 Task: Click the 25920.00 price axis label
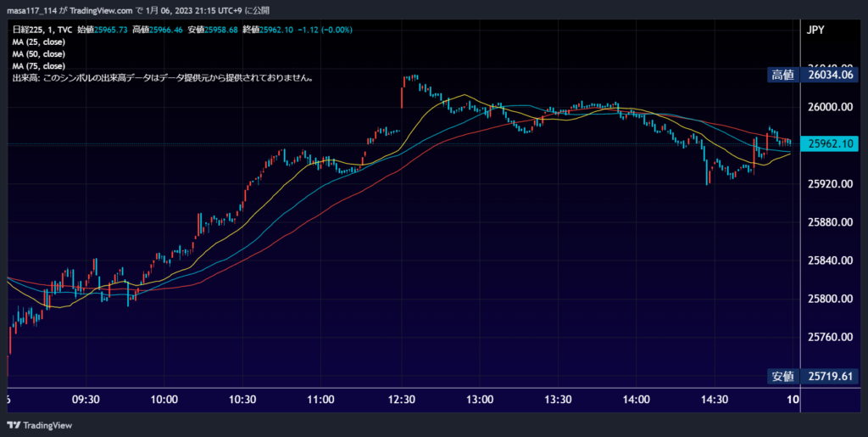[830, 183]
